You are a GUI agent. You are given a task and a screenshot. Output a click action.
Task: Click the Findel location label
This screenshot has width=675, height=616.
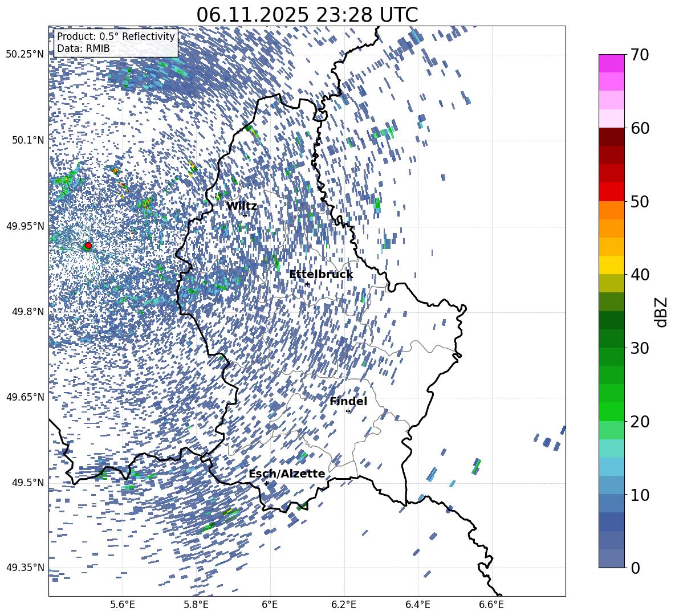(x=348, y=401)
